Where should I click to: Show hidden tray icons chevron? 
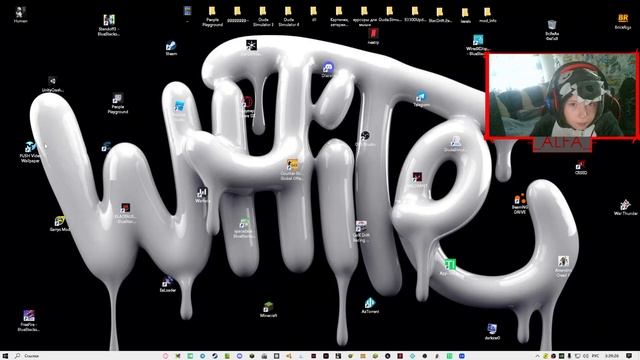pos(537,356)
